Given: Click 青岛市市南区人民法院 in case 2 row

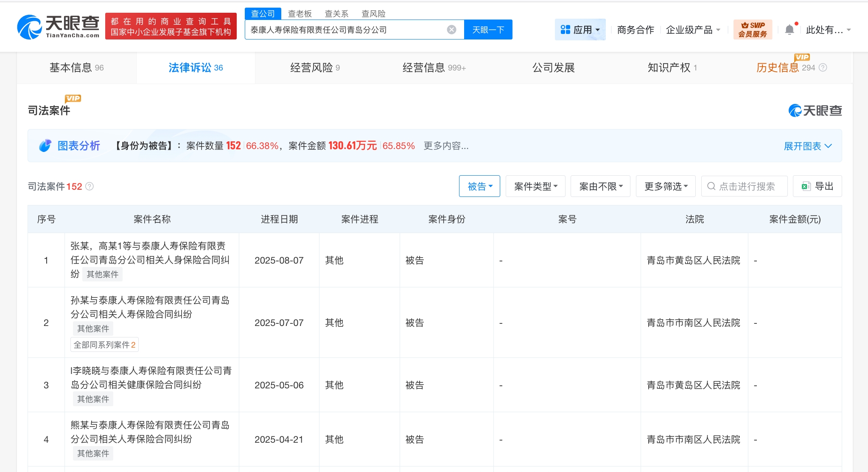Looking at the screenshot, I should 693,323.
